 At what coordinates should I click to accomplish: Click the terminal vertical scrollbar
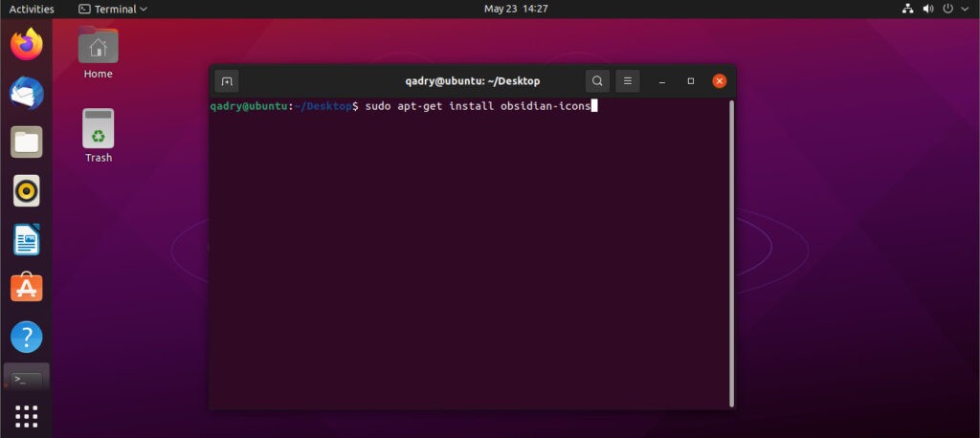(x=731, y=253)
